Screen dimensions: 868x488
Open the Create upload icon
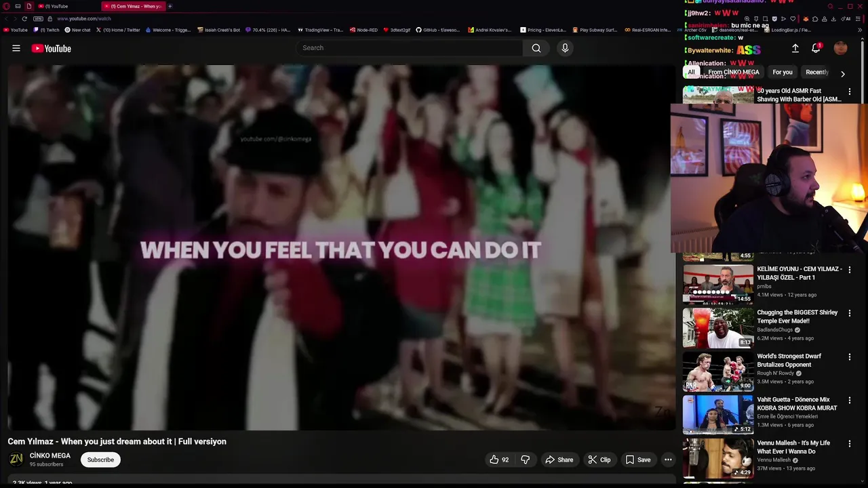click(795, 48)
